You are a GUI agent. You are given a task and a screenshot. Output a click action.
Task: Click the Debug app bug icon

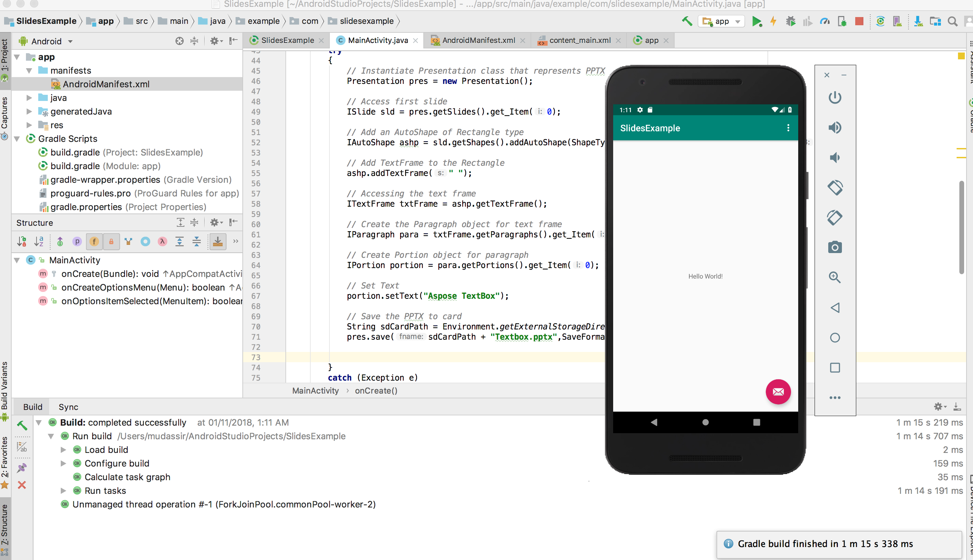point(791,21)
